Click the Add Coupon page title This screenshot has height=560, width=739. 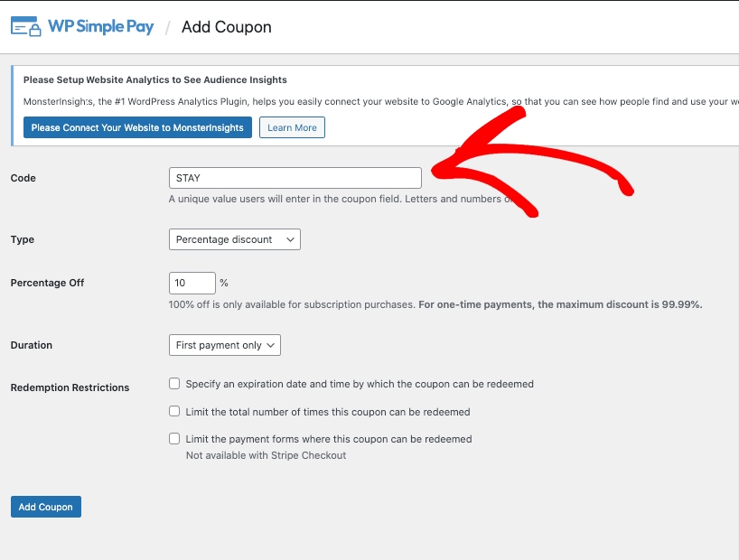pyautogui.click(x=226, y=27)
